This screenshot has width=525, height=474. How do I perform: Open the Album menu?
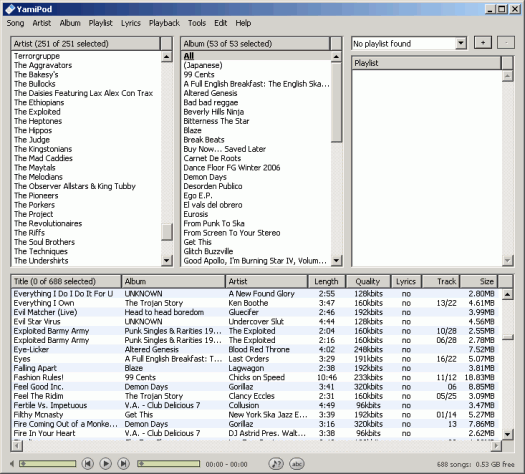[x=70, y=23]
